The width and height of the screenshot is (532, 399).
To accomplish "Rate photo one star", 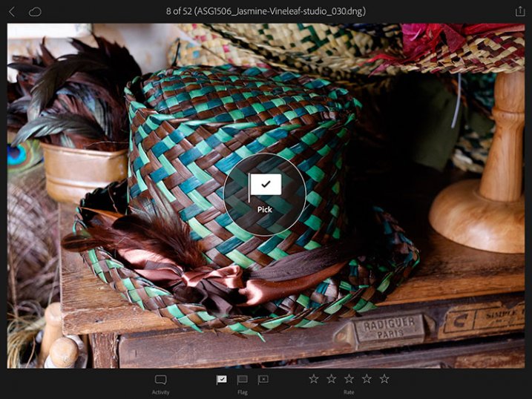I will coord(313,379).
